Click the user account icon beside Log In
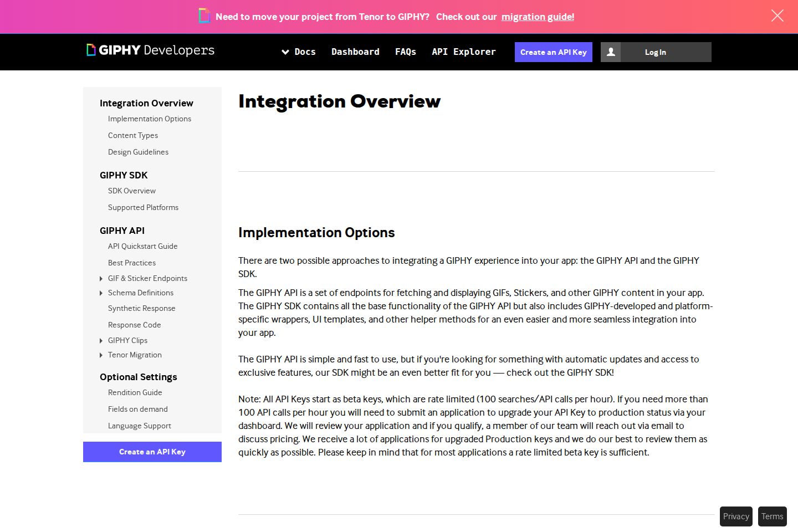The image size is (798, 532). coord(611,52)
